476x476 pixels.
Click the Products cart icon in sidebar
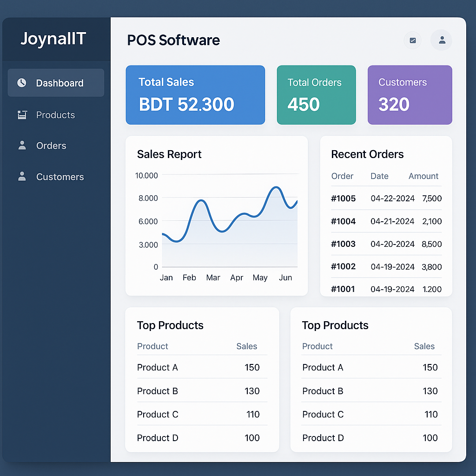tap(21, 115)
